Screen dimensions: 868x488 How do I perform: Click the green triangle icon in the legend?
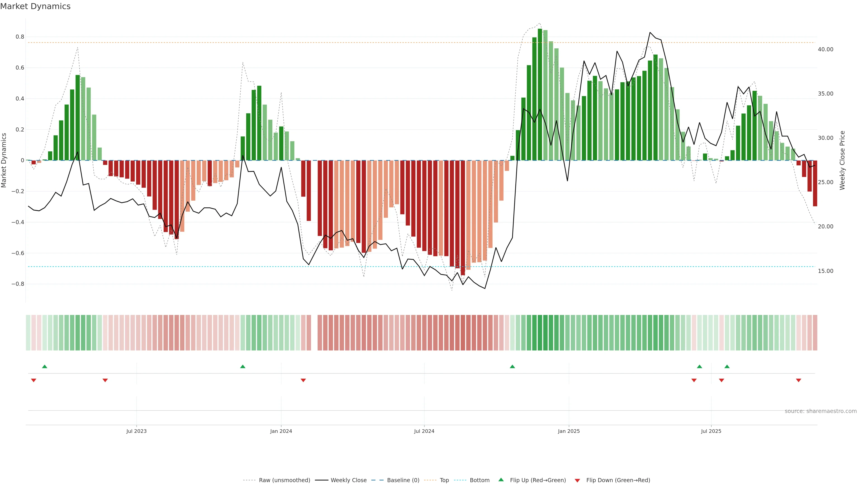(501, 480)
